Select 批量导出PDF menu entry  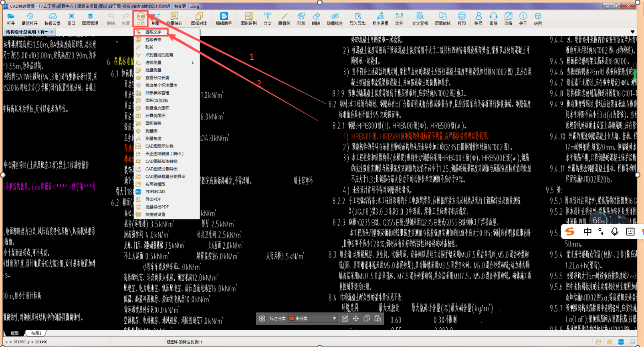[157, 207]
